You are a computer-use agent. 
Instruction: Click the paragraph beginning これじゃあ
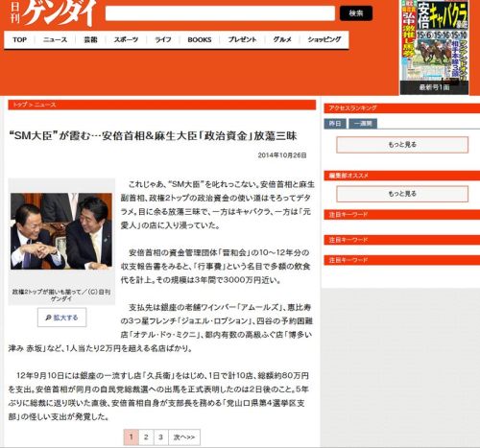click(217, 204)
